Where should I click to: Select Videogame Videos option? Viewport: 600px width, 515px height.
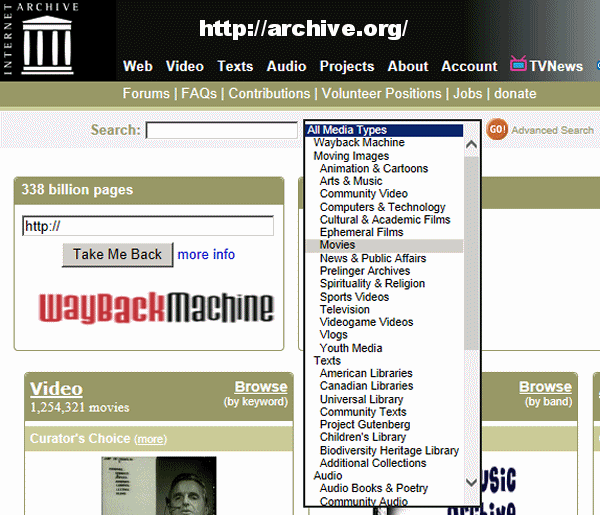(x=385, y=322)
